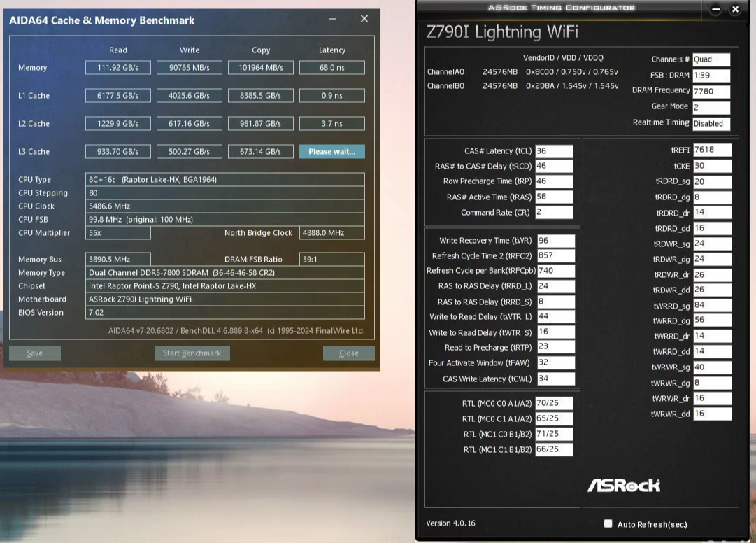
Task: Select the tRDRD_dd field showing 16
Action: coord(712,228)
